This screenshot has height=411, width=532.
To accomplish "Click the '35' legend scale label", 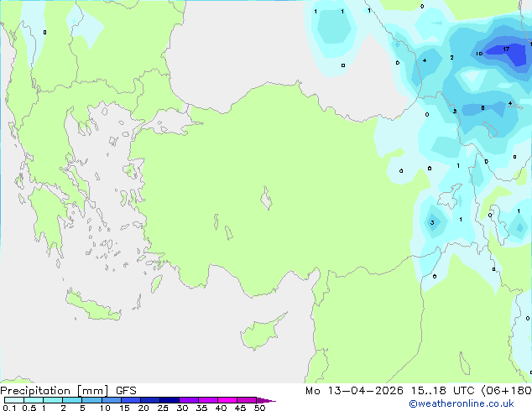I will pos(201,408).
